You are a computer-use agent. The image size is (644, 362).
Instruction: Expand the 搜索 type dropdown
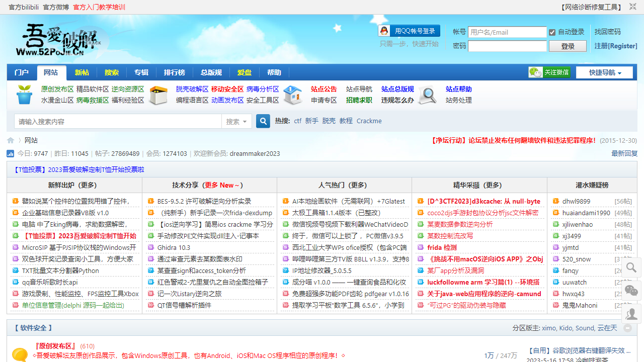pyautogui.click(x=236, y=121)
